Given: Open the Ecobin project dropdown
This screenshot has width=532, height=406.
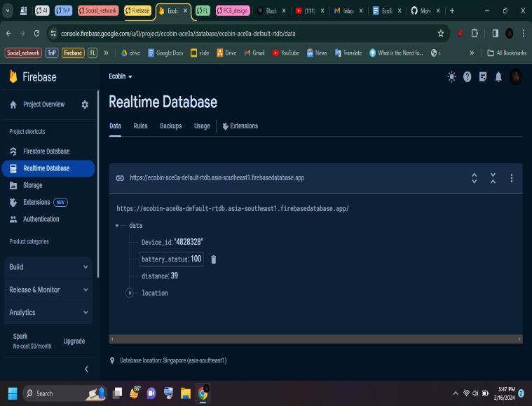Looking at the screenshot, I should [121, 76].
